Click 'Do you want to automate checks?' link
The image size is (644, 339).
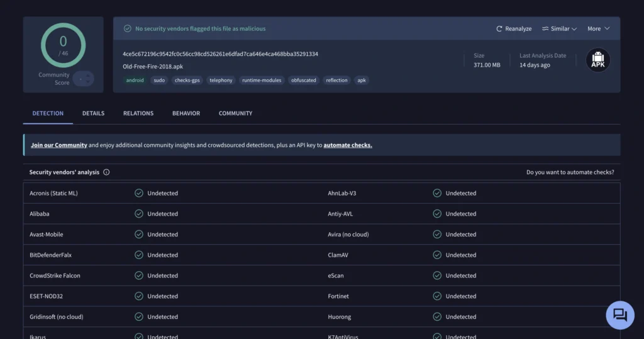pos(570,172)
